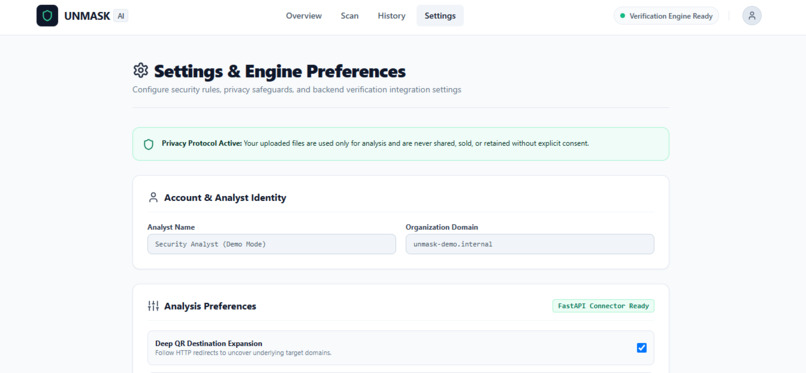
Task: Click the UNMASK brand name
Action: click(87, 16)
